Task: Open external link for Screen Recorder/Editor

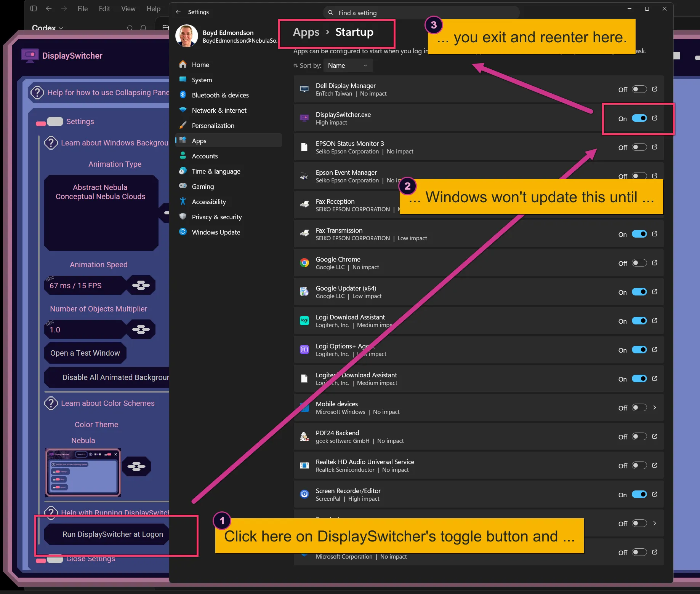Action: pyautogui.click(x=655, y=494)
